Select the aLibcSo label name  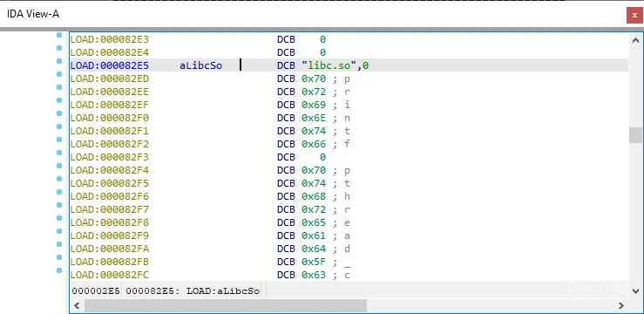(x=200, y=65)
